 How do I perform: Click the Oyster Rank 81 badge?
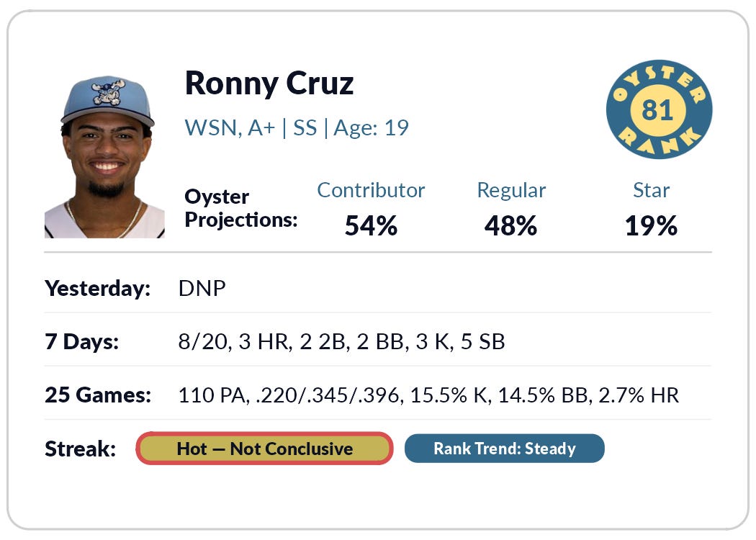click(x=659, y=109)
